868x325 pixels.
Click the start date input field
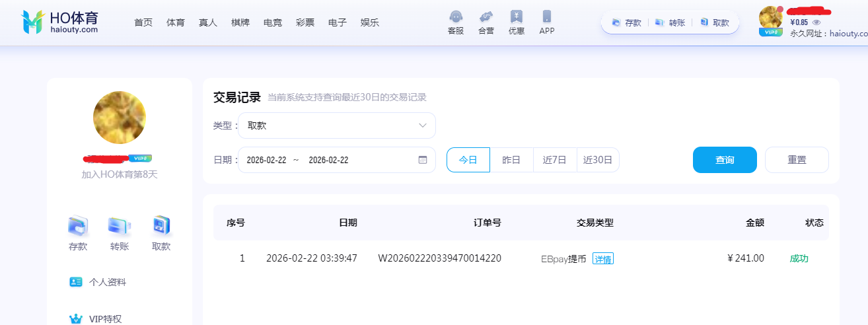click(266, 160)
